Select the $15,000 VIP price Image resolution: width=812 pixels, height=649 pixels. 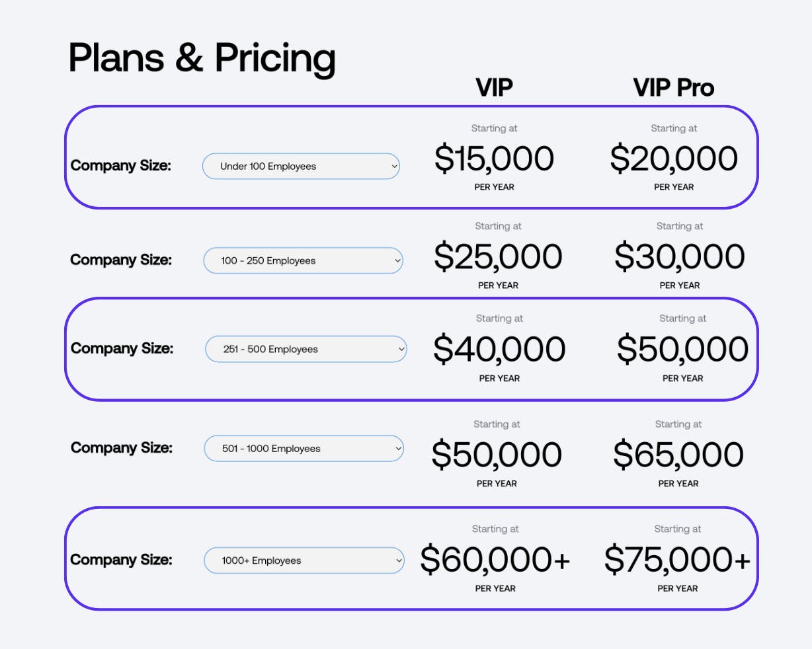point(494,159)
